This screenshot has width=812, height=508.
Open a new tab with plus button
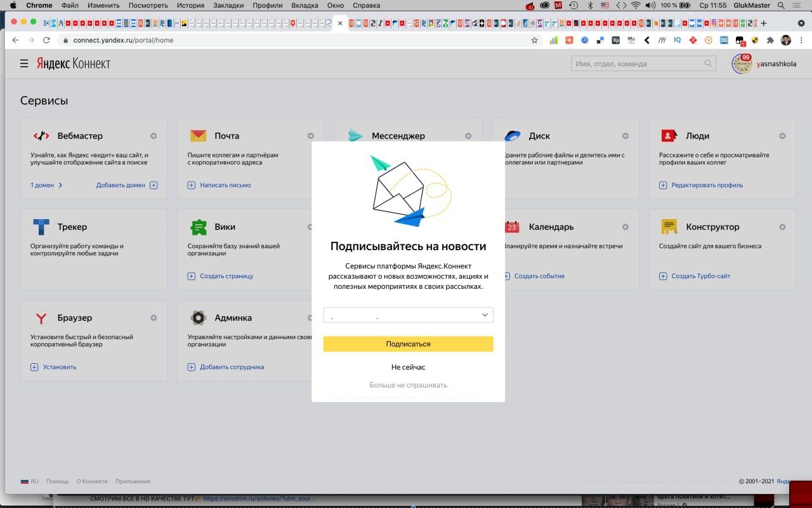(763, 23)
